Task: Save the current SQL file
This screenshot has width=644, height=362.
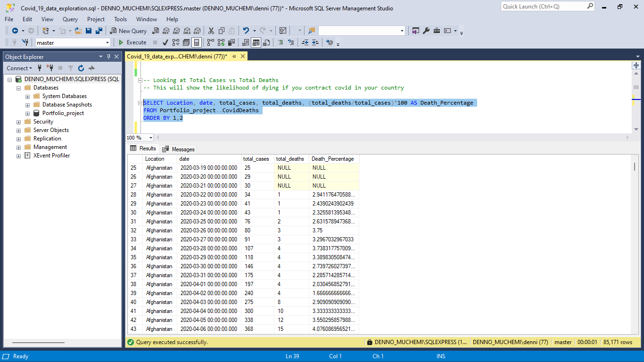Action: [89, 31]
